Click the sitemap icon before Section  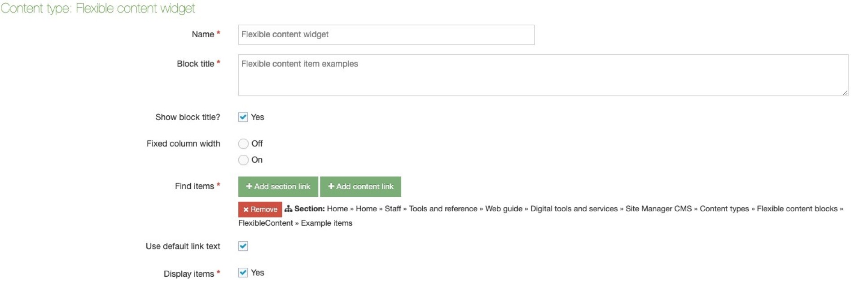[x=288, y=209]
